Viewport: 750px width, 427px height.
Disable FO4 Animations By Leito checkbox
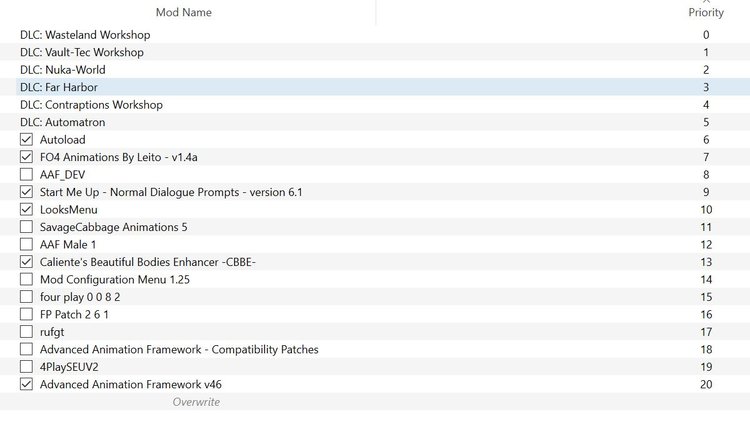point(26,157)
